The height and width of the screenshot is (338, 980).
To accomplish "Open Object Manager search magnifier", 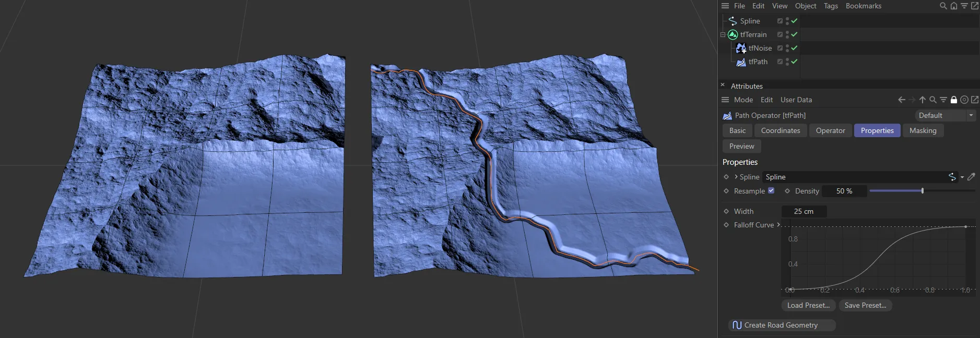I will (943, 6).
